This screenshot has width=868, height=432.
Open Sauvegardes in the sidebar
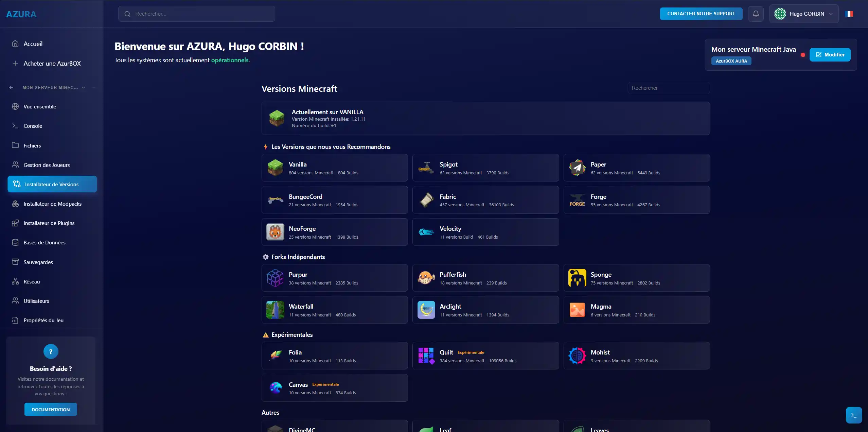coord(38,262)
